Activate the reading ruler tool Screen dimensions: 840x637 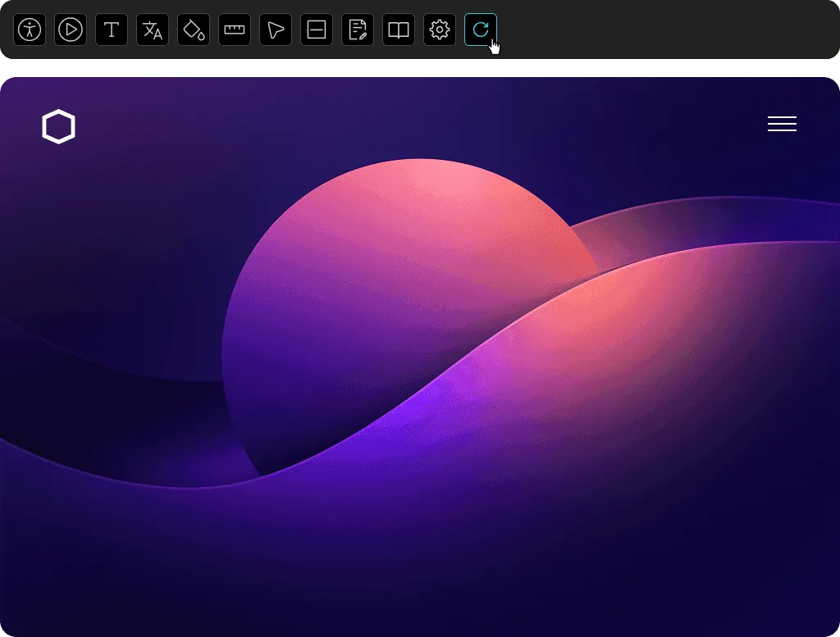click(234, 30)
